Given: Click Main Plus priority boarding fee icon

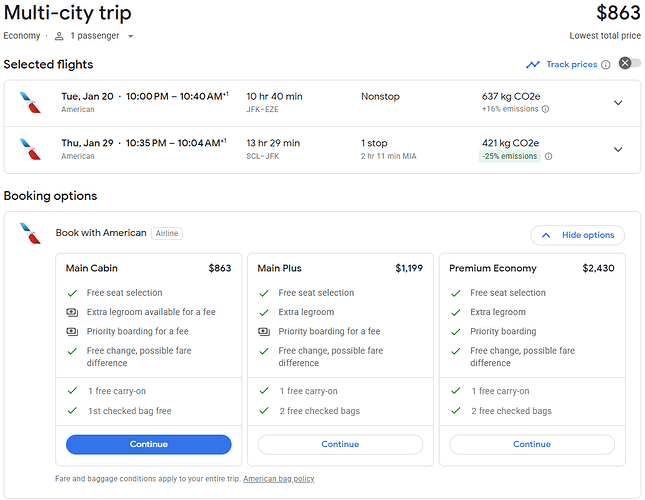Looking at the screenshot, I should [264, 331].
